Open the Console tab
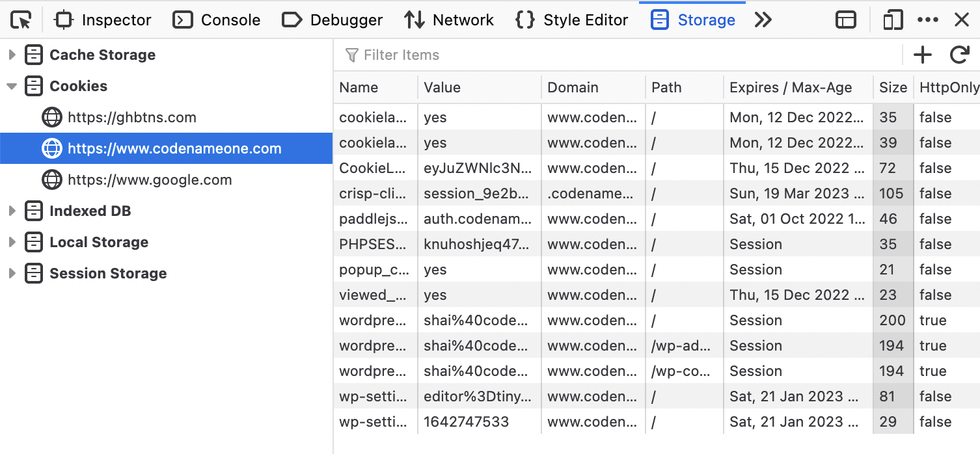This screenshot has height=454, width=980. (216, 20)
